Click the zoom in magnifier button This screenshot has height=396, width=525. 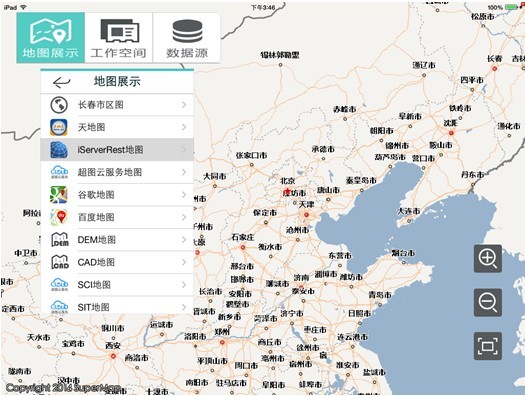click(488, 258)
